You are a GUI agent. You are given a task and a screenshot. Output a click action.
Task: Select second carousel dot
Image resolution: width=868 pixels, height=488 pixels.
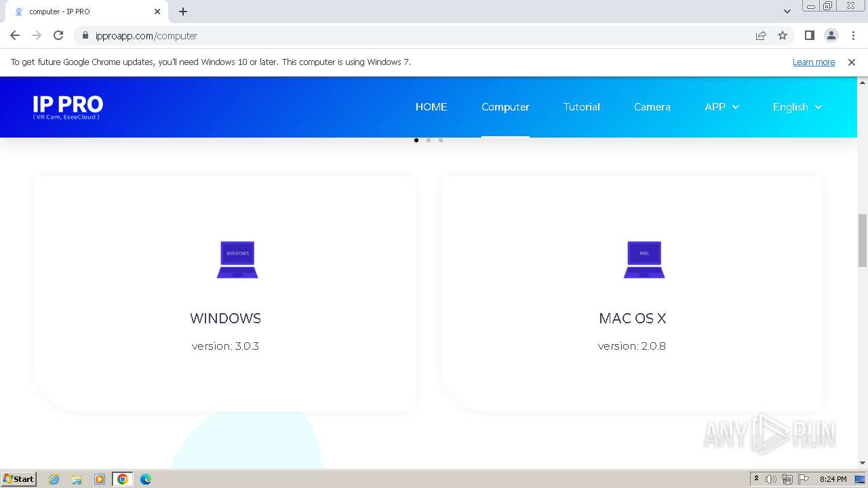[429, 140]
